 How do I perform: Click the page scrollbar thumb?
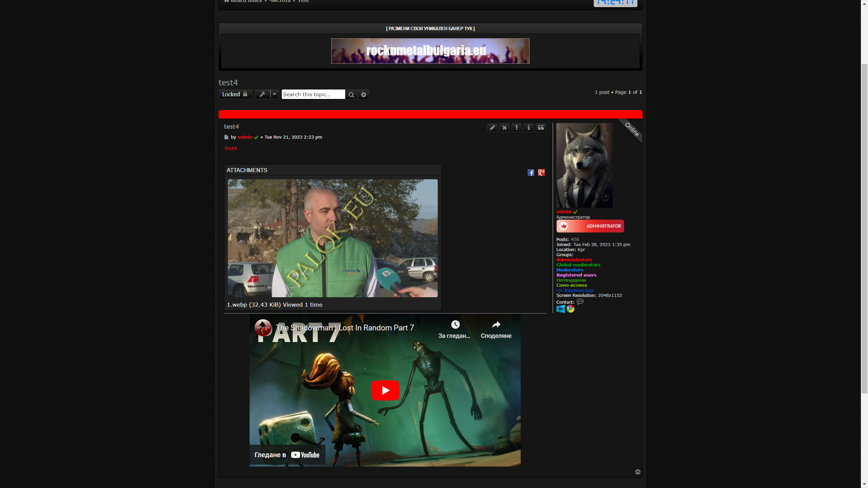click(864, 228)
